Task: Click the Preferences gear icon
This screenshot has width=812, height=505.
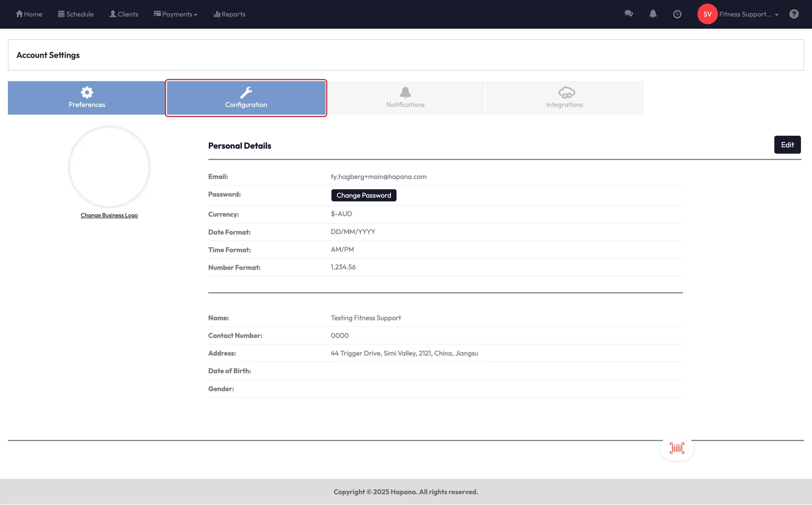Action: point(87,92)
